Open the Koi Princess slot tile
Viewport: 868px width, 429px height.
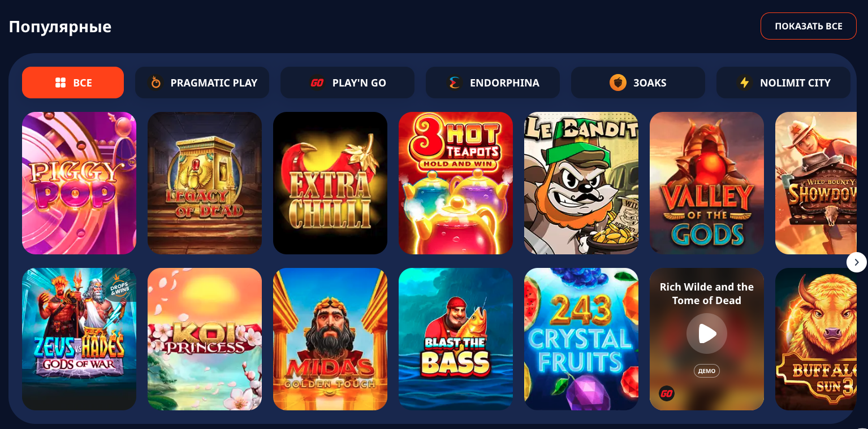coord(205,339)
